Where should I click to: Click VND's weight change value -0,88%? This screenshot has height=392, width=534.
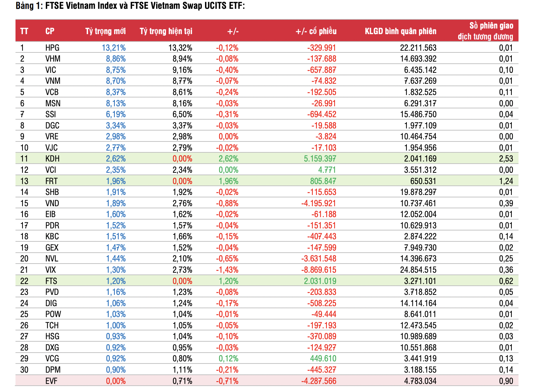(227, 203)
